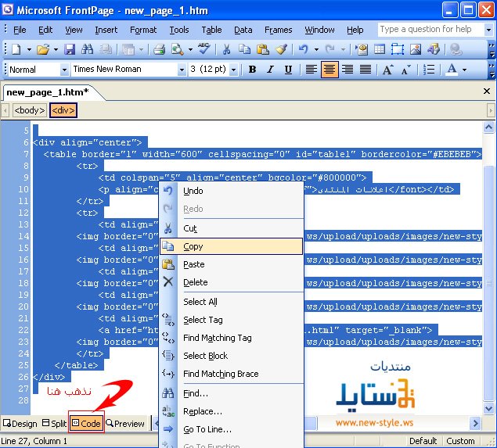Expand the New Page dropdown arrow
This screenshot has width=497, height=448.
[29, 49]
